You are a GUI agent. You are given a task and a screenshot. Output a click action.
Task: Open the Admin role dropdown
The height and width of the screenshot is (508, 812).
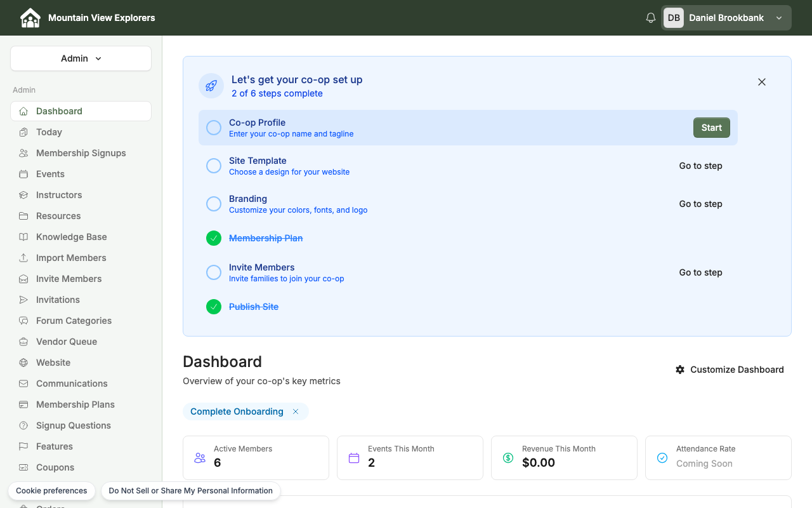tap(81, 58)
